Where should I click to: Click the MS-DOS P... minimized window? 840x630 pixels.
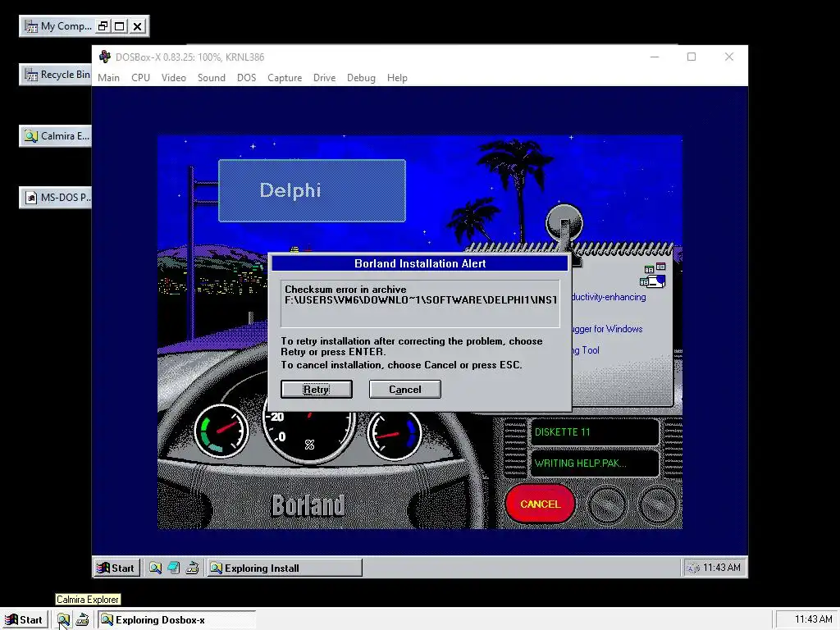coord(56,198)
